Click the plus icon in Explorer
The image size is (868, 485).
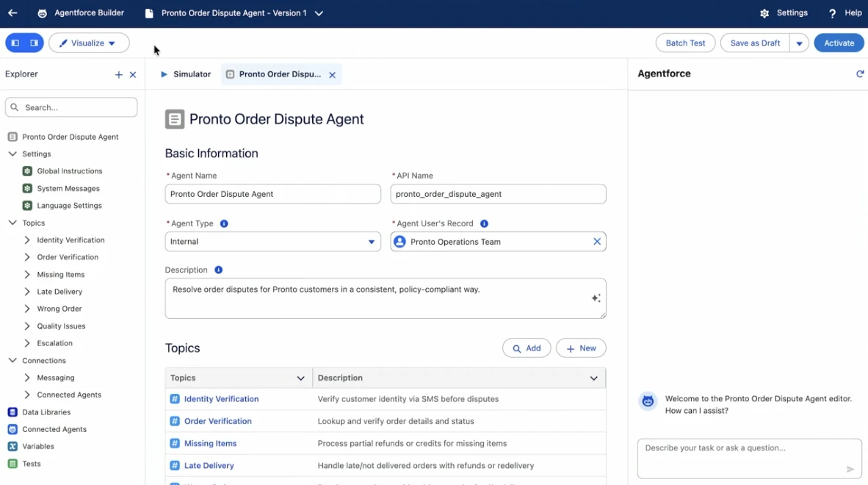click(x=118, y=75)
